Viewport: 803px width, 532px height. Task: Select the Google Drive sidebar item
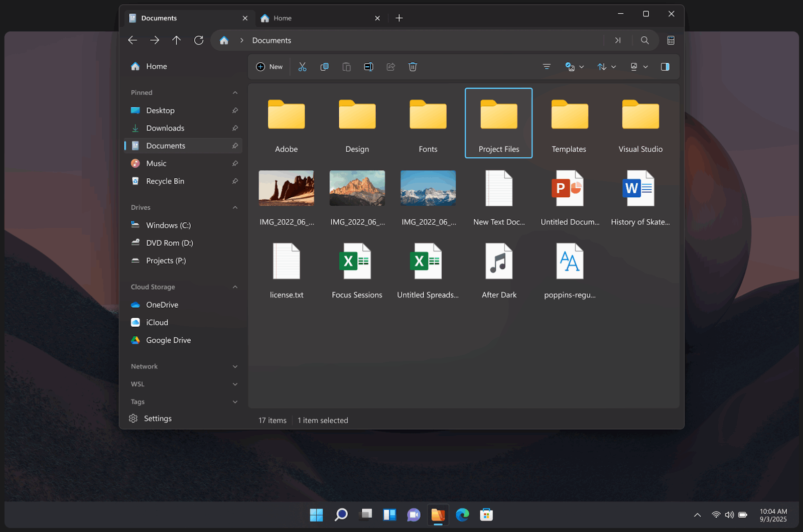click(168, 340)
